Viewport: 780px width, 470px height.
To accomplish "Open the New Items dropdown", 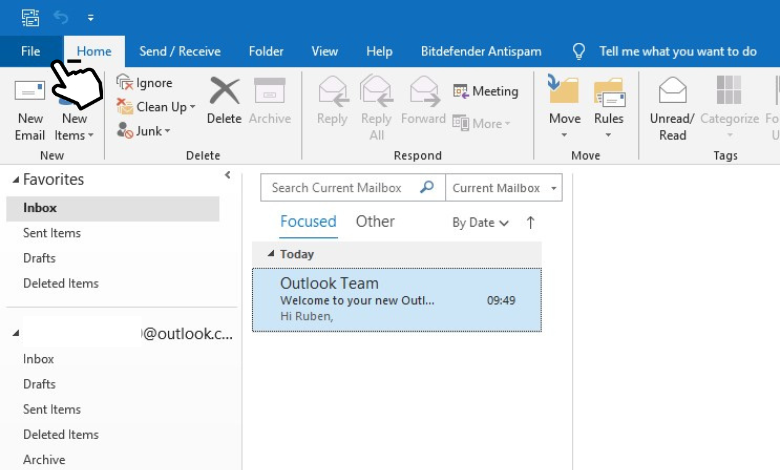I will click(x=91, y=135).
